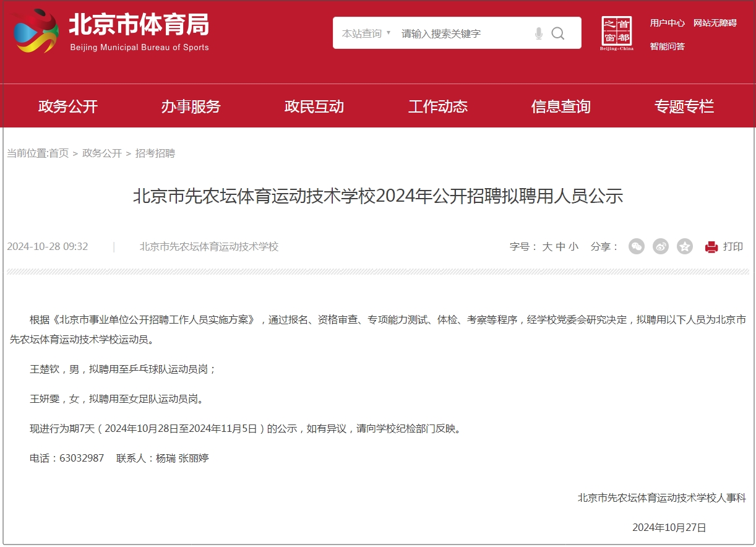The height and width of the screenshot is (547, 756).
Task: Share the article via Weibo icon
Action: 661,246
